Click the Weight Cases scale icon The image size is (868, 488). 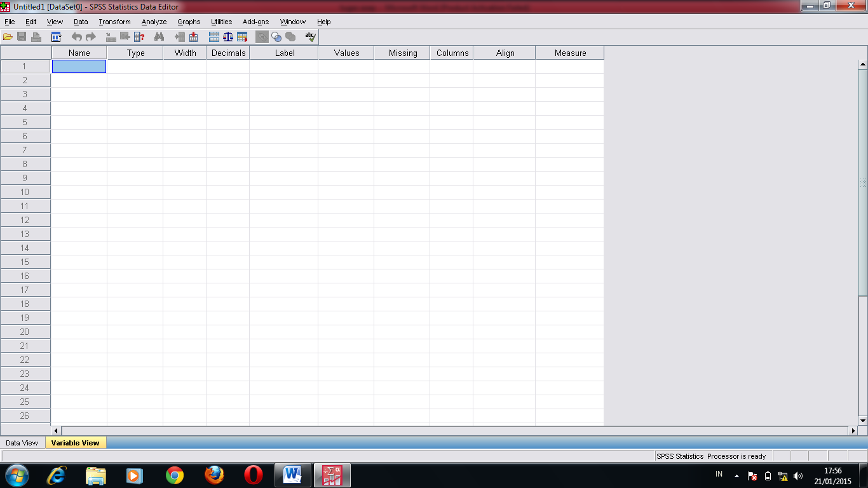(x=228, y=37)
